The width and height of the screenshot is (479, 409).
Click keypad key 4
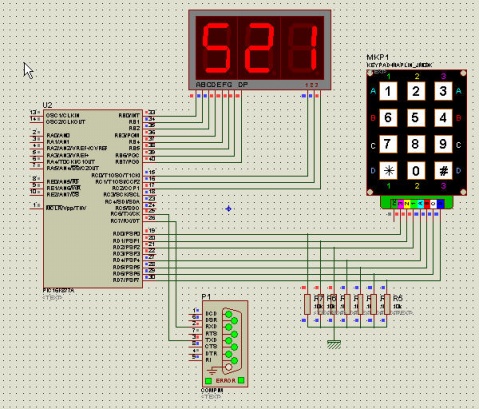pos(443,117)
